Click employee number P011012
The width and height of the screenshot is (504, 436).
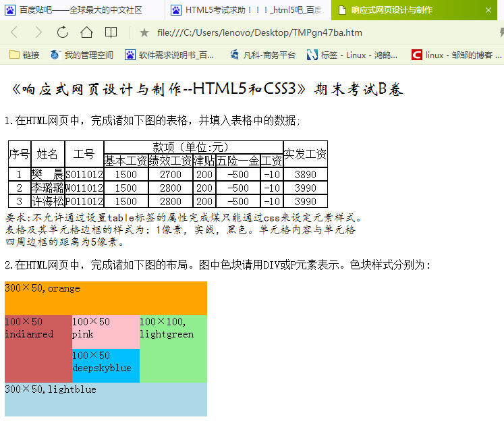pyautogui.click(x=84, y=201)
